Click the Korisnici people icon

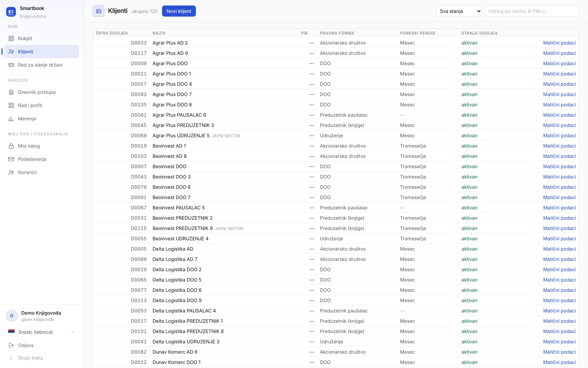pyautogui.click(x=11, y=172)
